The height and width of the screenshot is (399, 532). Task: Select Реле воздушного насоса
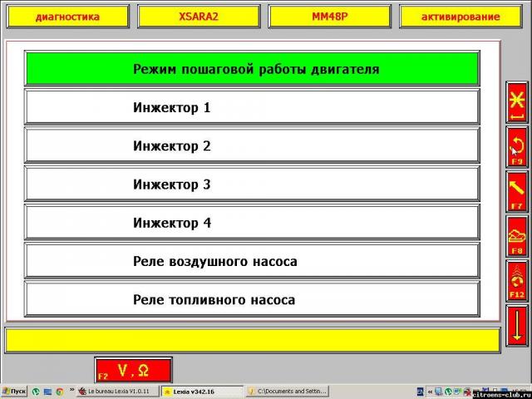252,261
